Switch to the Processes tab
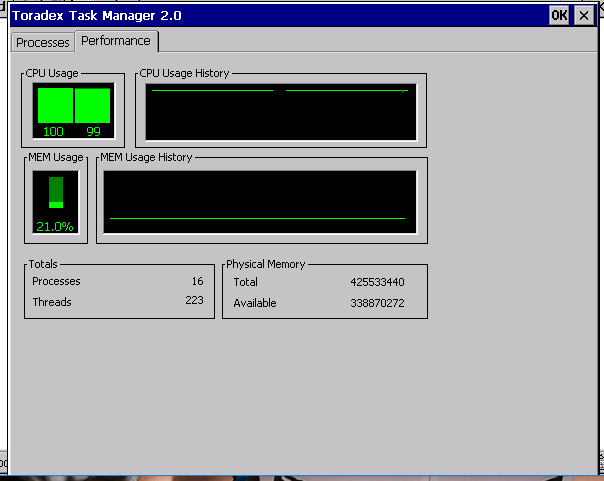Image resolution: width=604 pixels, height=481 pixels. pyautogui.click(x=42, y=42)
